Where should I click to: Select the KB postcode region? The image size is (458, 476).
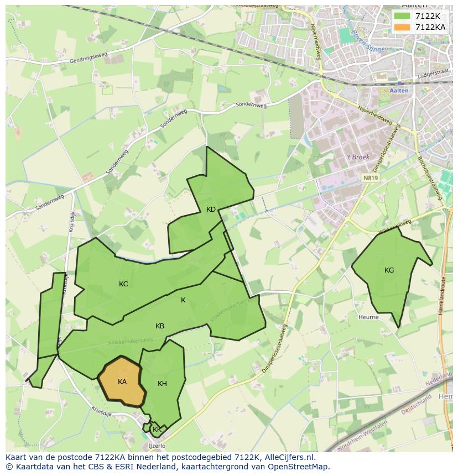coord(160,326)
